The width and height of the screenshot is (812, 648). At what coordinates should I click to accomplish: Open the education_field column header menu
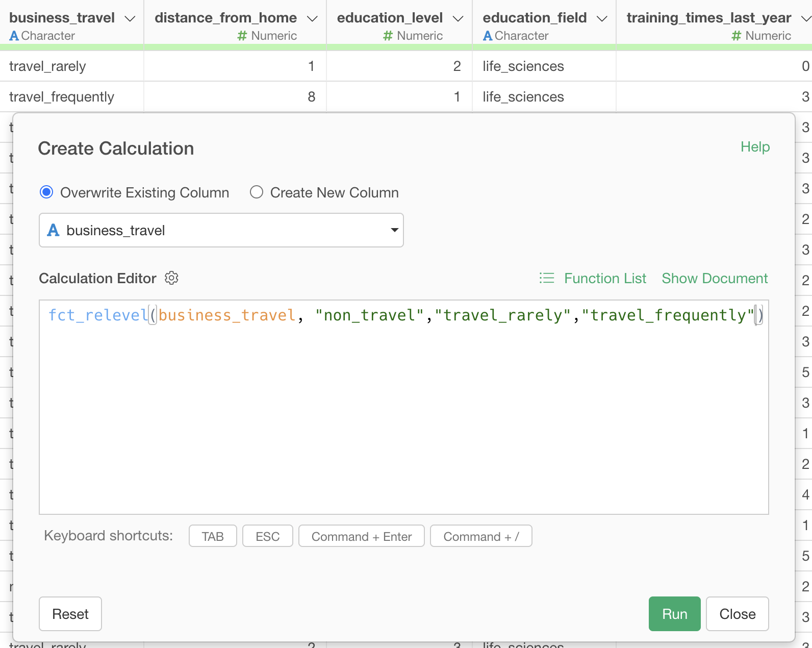[602, 19]
